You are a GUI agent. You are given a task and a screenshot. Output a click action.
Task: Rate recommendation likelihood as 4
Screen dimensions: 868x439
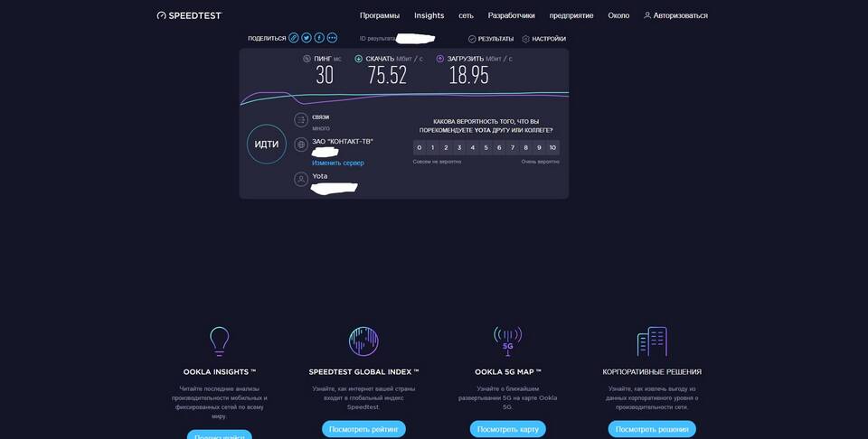coord(472,147)
